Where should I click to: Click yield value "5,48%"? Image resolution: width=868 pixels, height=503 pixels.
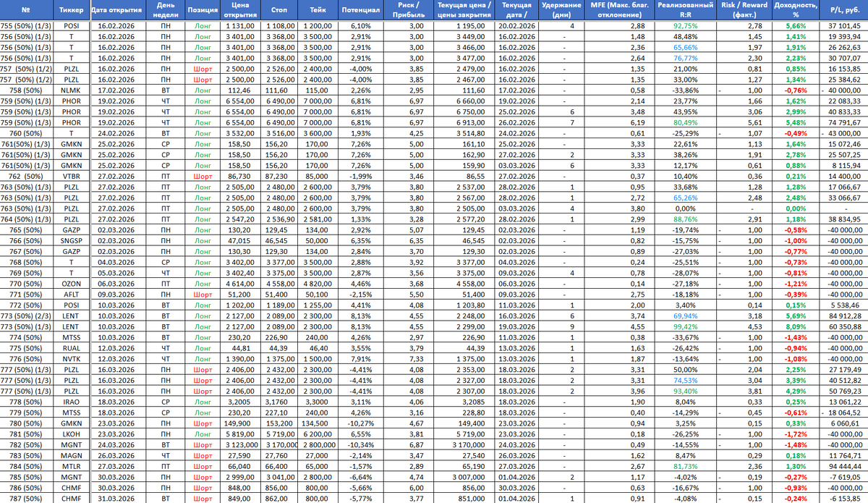pyautogui.click(x=795, y=123)
